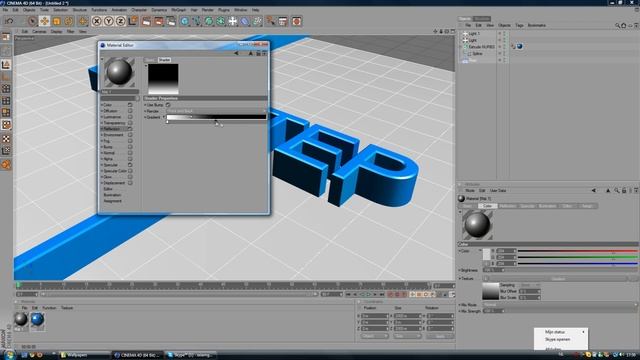This screenshot has height=360, width=640.
Task: Switch to Skype window in taskbar
Action: click(191, 355)
